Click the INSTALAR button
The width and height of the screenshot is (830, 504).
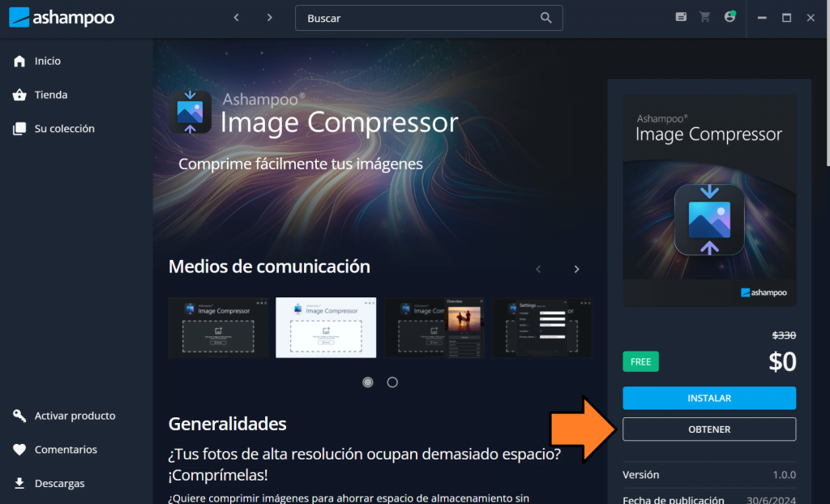click(709, 398)
